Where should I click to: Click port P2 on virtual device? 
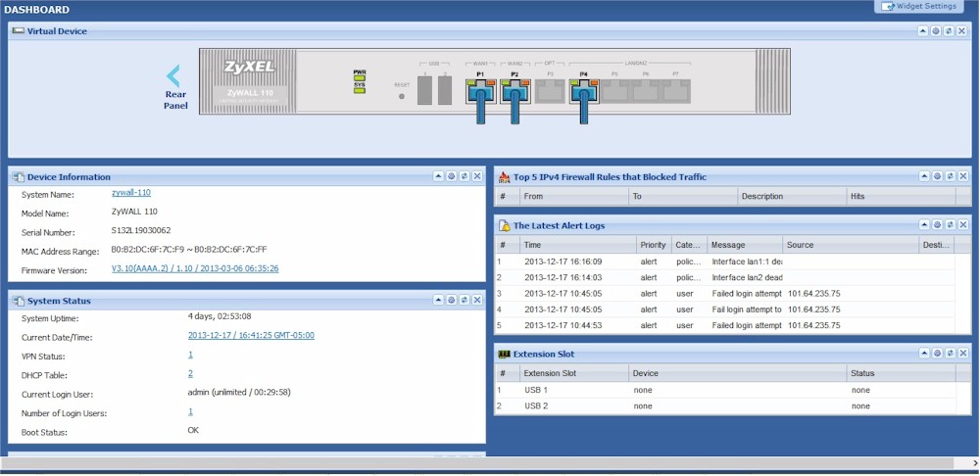514,90
